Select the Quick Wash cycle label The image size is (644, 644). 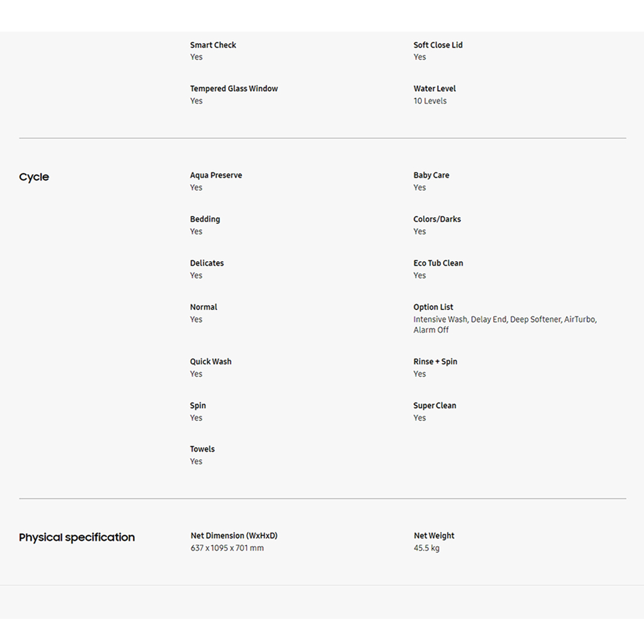pyautogui.click(x=210, y=361)
